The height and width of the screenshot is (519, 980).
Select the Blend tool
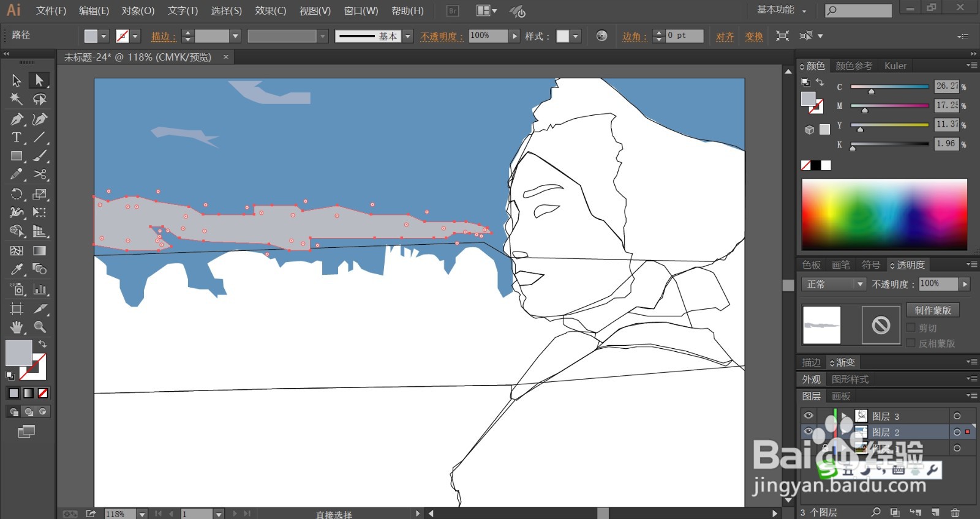40,269
